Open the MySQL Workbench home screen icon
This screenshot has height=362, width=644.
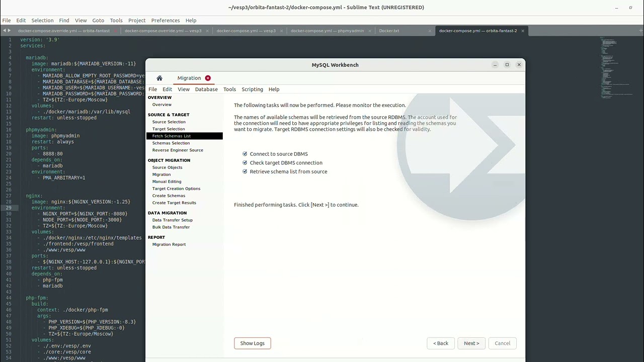(159, 78)
